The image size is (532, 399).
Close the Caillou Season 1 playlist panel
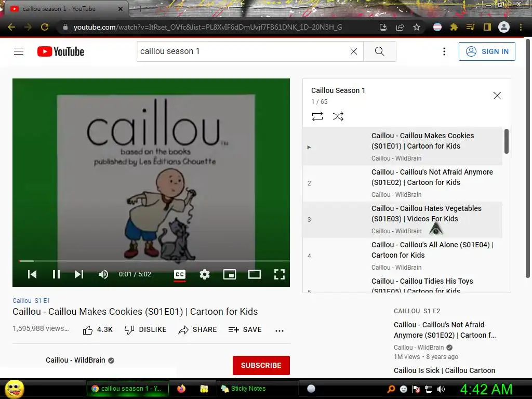[x=497, y=96]
